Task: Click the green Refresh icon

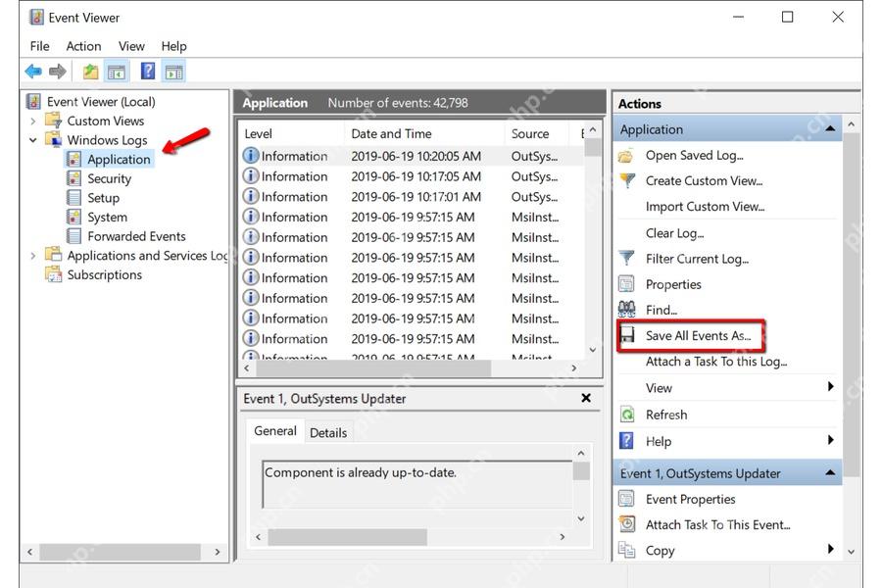Action: (626, 415)
